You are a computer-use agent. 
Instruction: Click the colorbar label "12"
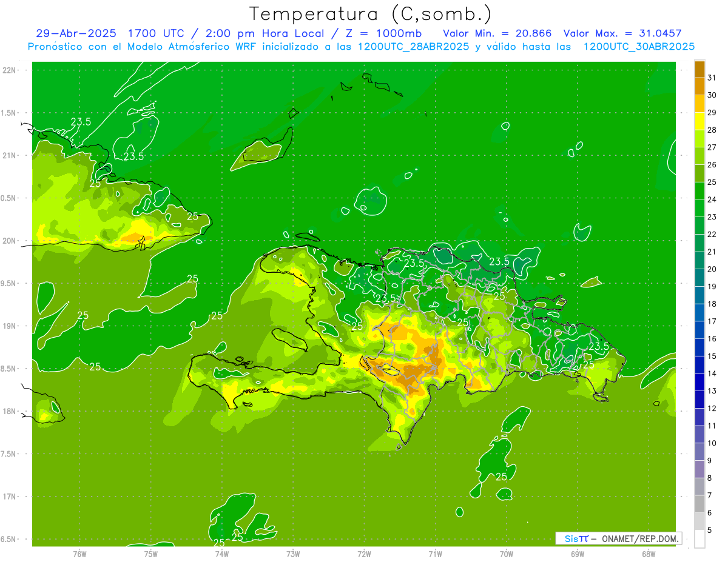point(712,409)
